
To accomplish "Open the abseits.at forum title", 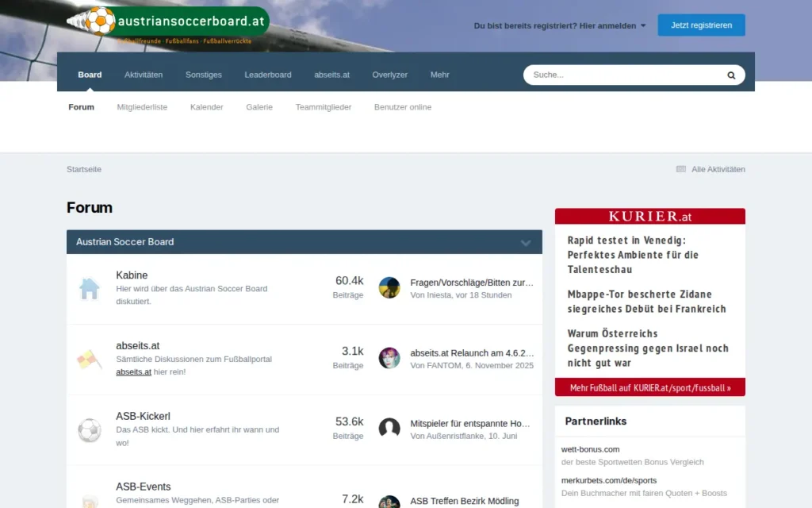I will click(x=138, y=346).
